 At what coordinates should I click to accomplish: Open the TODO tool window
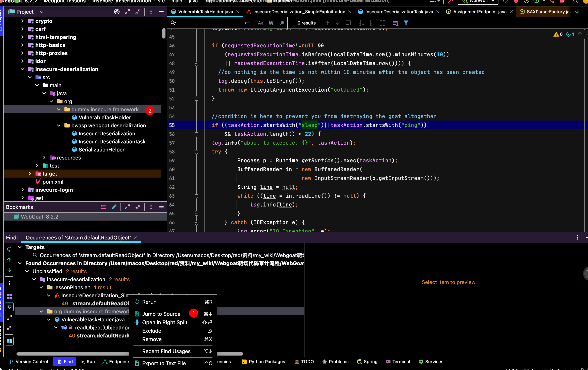tap(304, 361)
